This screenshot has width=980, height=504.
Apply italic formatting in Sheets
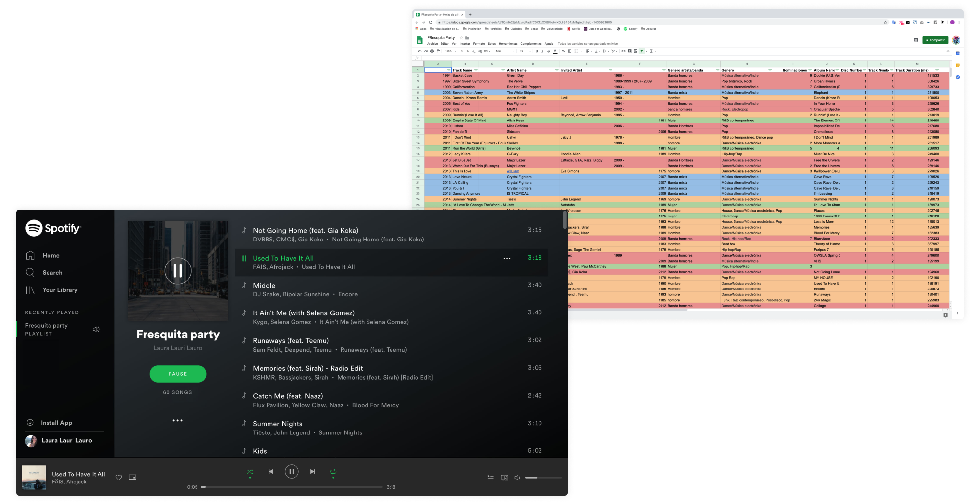point(542,51)
